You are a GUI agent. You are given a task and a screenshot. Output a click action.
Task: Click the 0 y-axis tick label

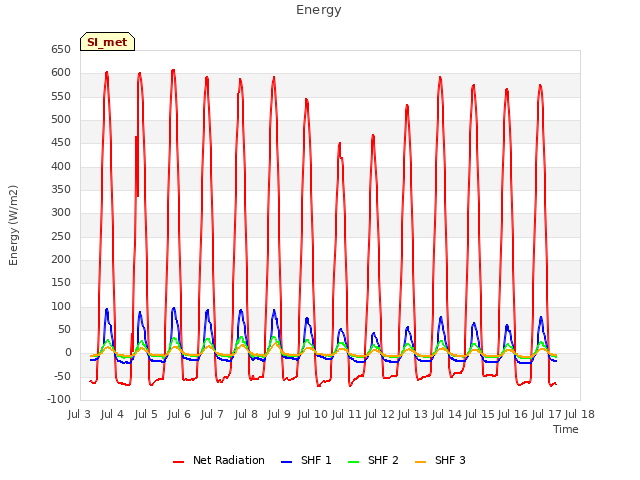pos(68,353)
